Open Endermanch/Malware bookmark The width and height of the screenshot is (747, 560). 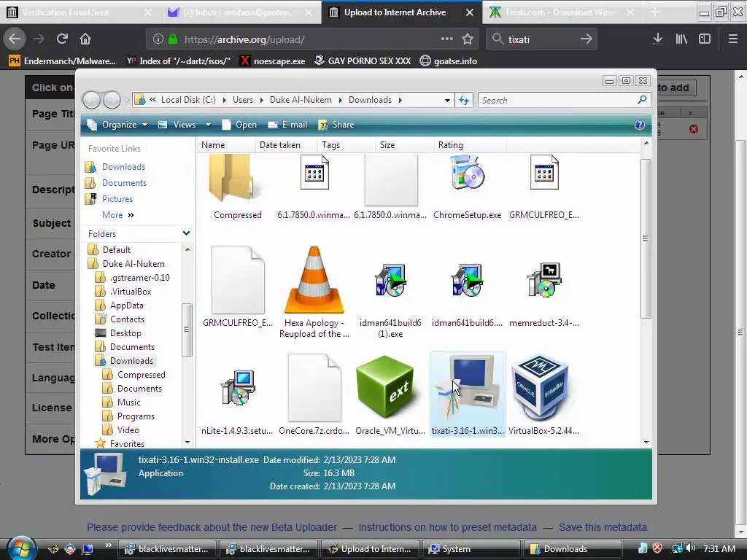point(63,61)
